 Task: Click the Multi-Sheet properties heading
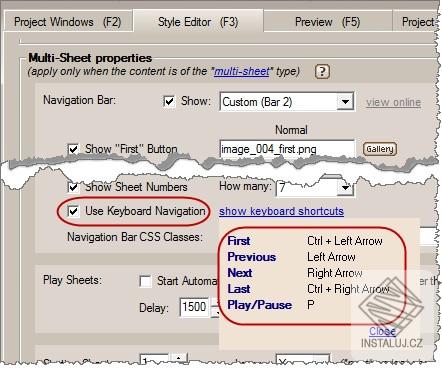[x=90, y=58]
